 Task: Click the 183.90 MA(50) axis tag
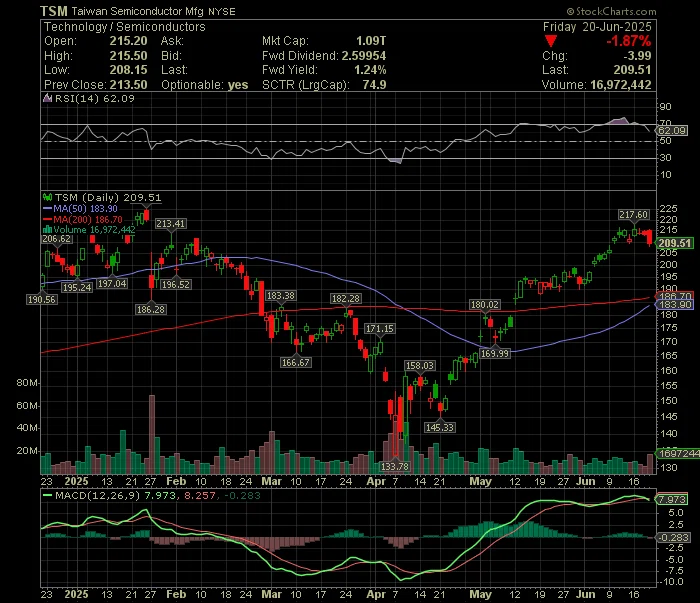point(675,305)
